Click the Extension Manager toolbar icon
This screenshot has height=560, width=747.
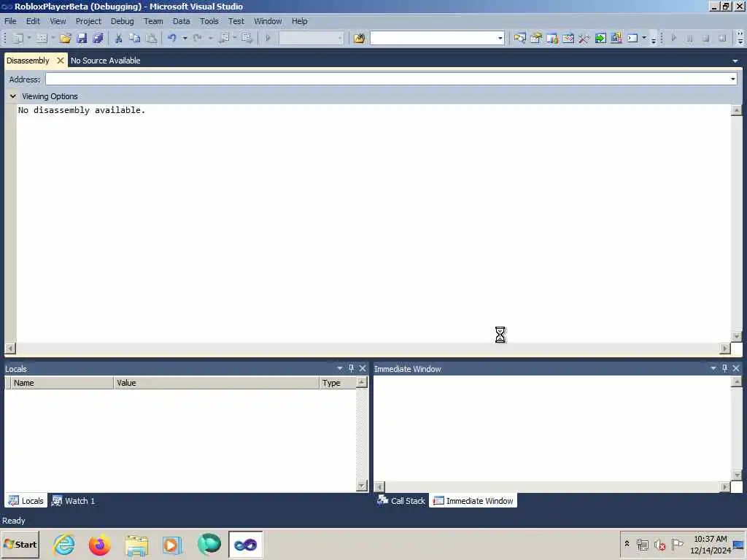click(616, 38)
